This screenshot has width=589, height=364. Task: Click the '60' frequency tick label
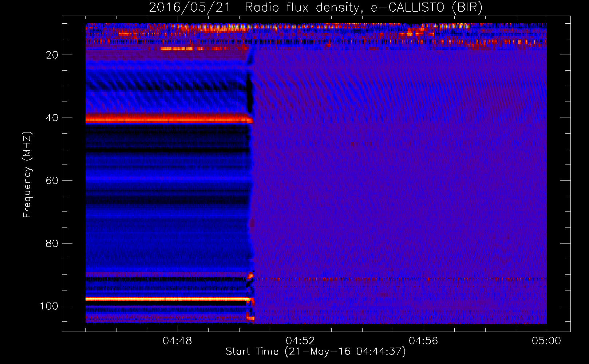tap(52, 181)
